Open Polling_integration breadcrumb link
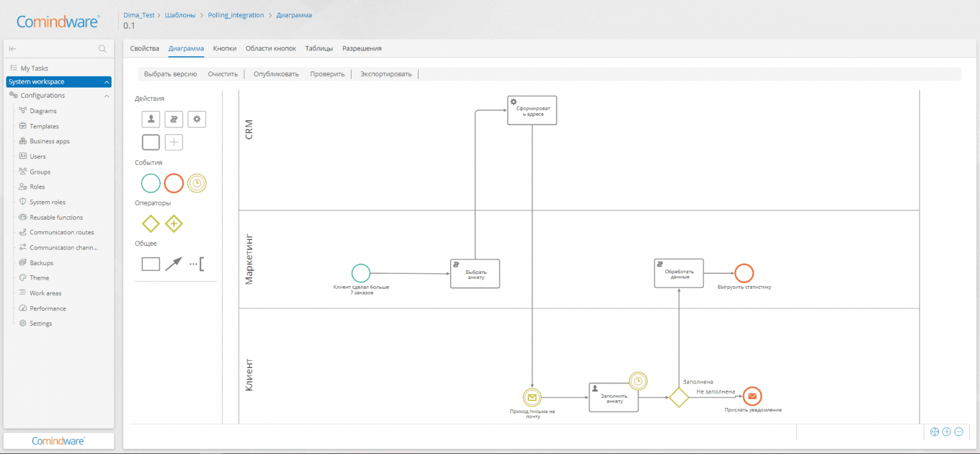 pos(235,15)
